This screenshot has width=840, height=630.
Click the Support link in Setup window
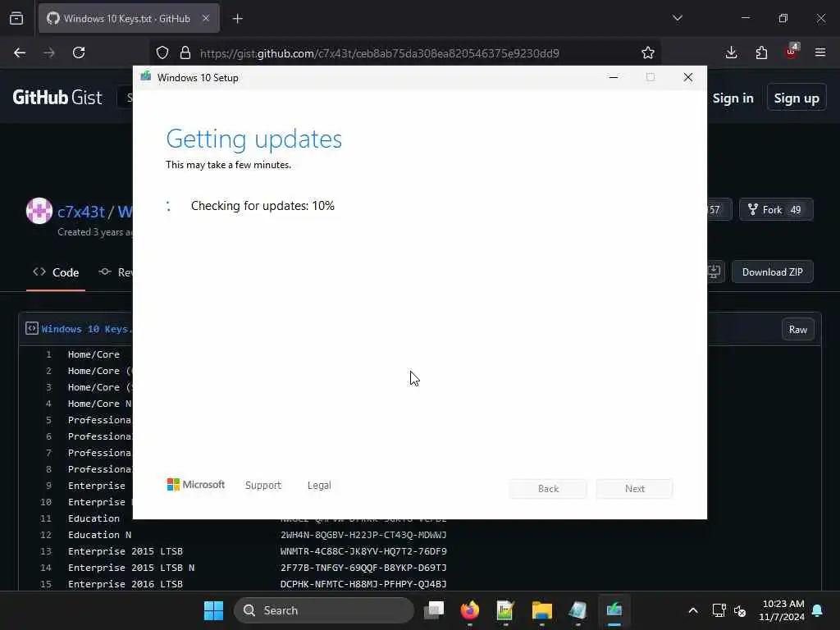pos(263,485)
